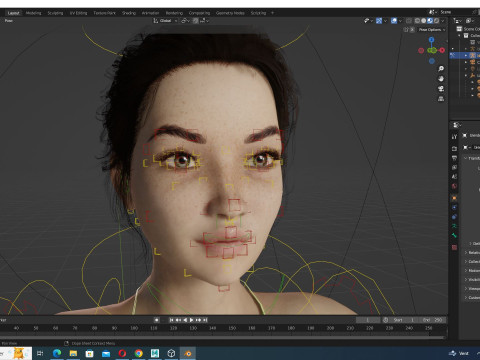Open the View Layer properties tab
Screen dimensions: 480x360
click(x=454, y=167)
